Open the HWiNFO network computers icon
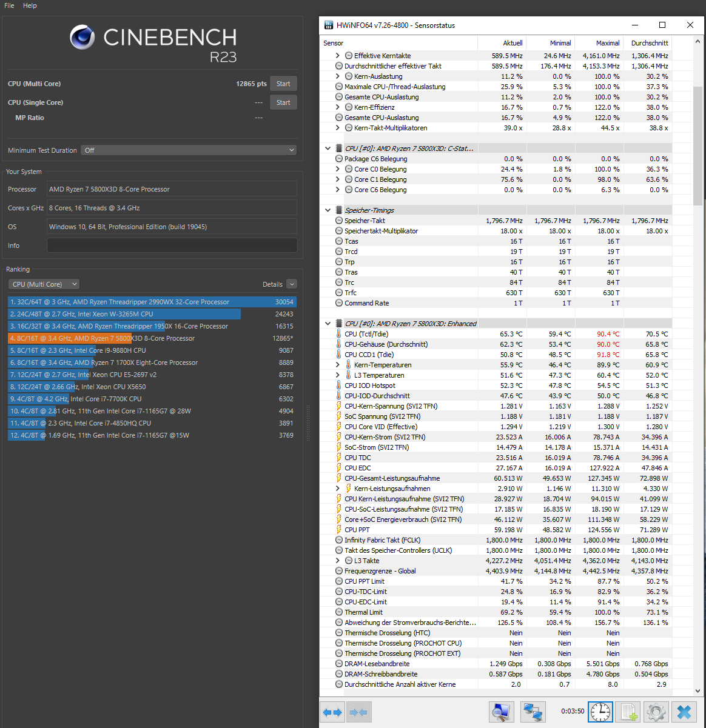This screenshot has height=728, width=706. (x=533, y=712)
